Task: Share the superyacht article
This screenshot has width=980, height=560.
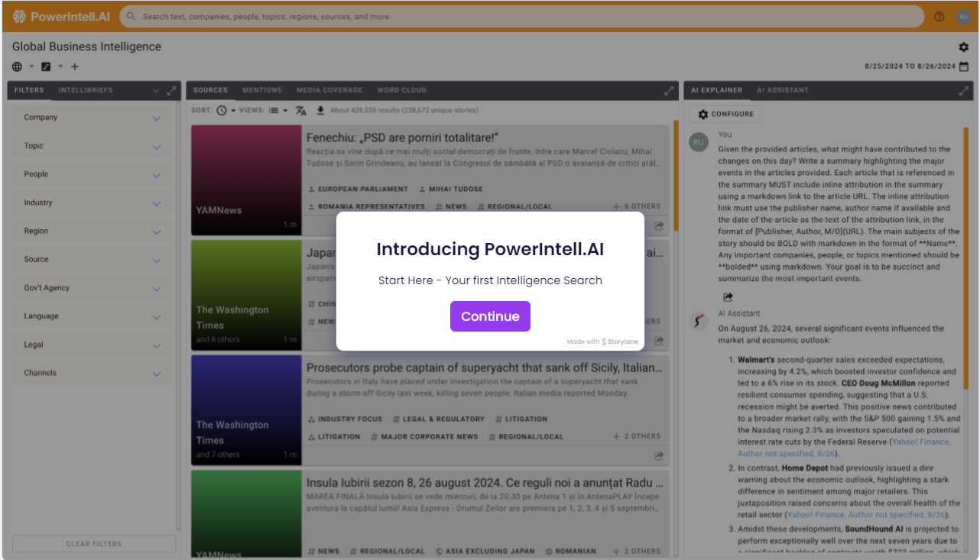Action: (659, 456)
